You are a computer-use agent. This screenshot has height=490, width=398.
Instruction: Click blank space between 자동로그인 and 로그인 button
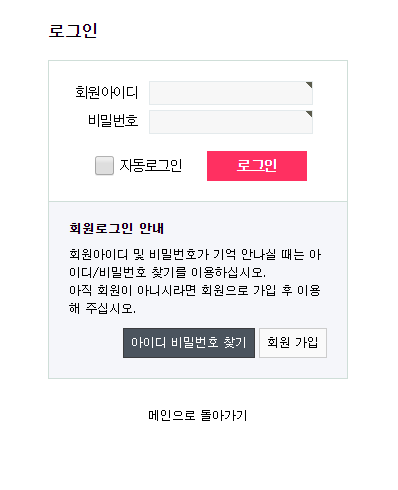tap(195, 166)
